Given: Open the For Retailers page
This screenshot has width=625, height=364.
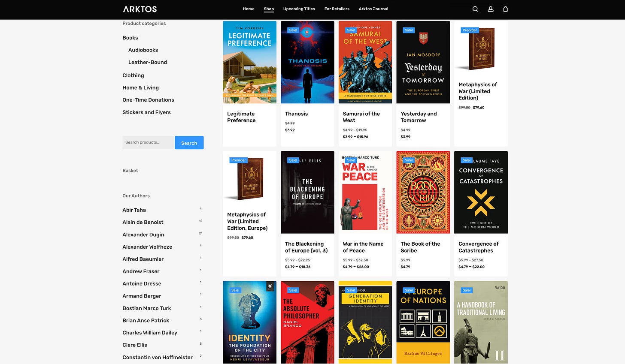Looking at the screenshot, I should click(x=337, y=9).
